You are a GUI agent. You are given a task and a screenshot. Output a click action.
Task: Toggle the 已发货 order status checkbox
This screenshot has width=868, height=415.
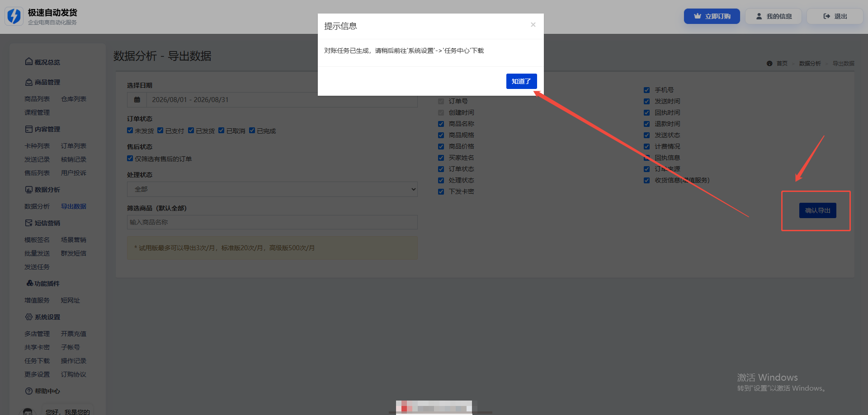tap(191, 131)
